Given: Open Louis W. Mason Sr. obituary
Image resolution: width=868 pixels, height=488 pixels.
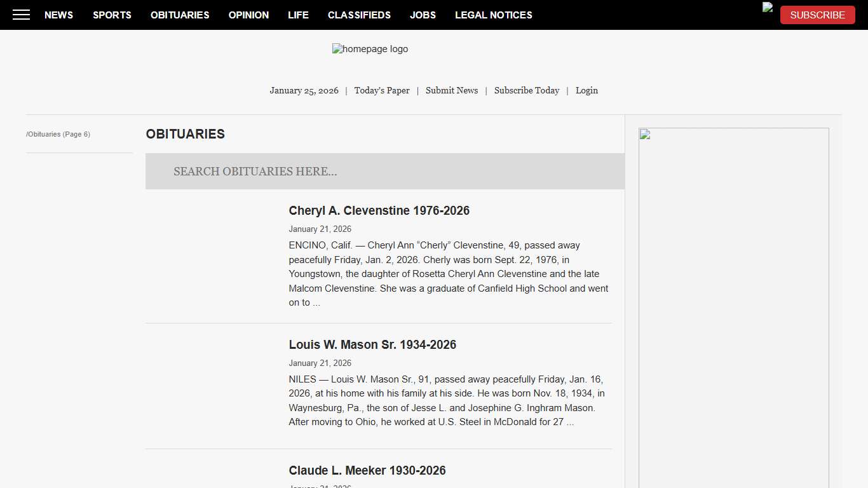Looking at the screenshot, I should (x=372, y=344).
